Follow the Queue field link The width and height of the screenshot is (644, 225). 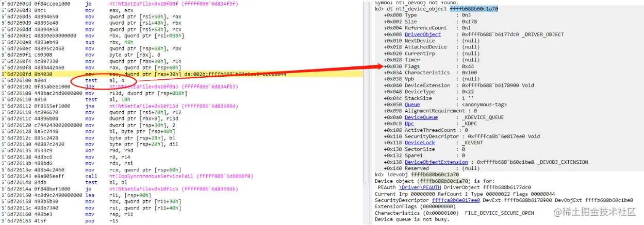coord(412,105)
